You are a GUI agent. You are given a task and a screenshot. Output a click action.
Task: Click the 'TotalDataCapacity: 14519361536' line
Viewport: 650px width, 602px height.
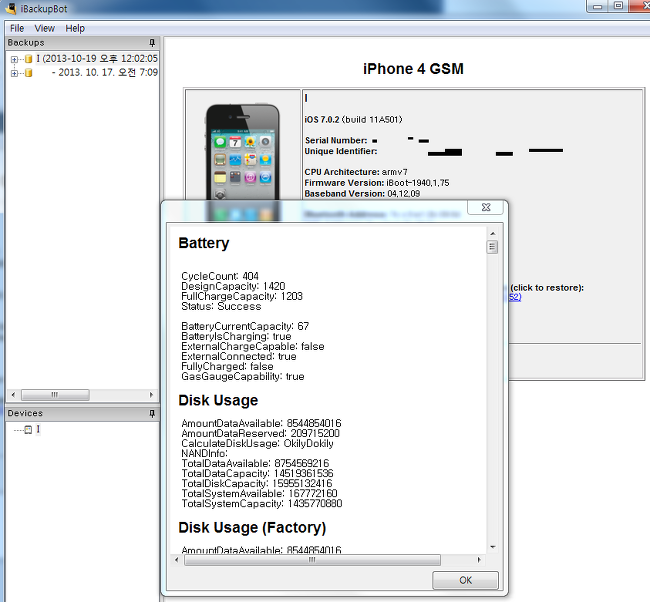(257, 473)
